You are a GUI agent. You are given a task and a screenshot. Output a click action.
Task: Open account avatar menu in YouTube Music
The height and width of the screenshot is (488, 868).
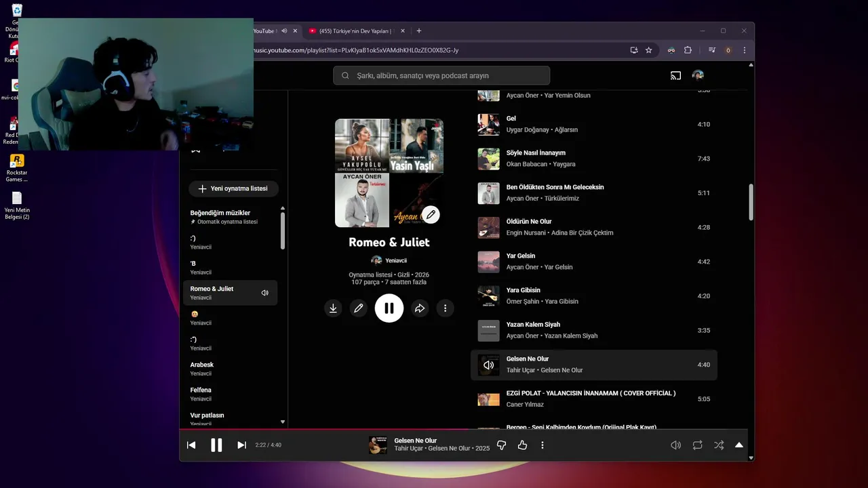pos(698,75)
